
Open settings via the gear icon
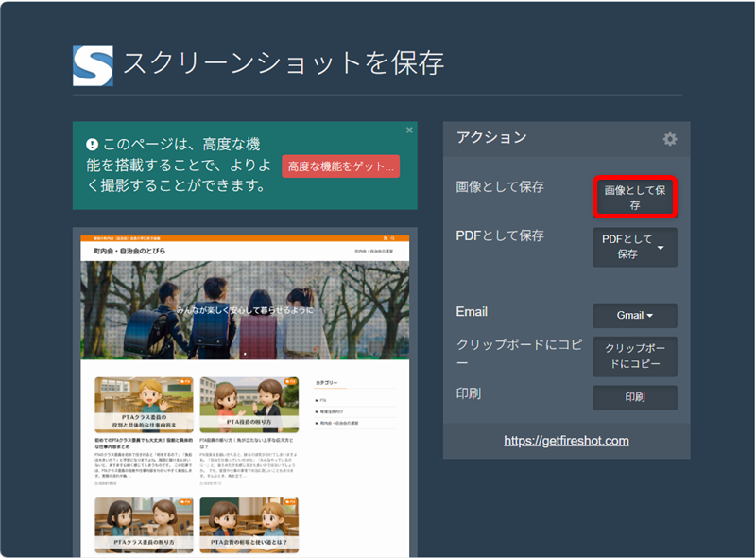(x=670, y=139)
